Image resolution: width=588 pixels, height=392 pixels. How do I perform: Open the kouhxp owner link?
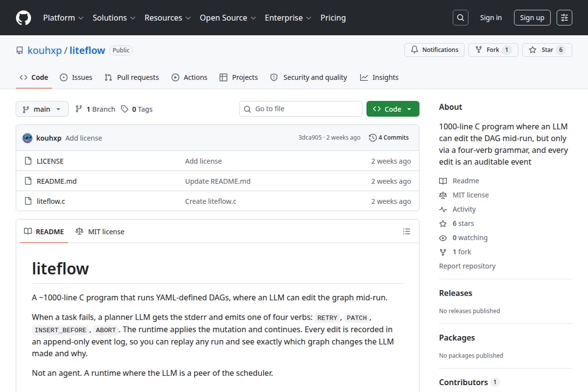pyautogui.click(x=44, y=50)
